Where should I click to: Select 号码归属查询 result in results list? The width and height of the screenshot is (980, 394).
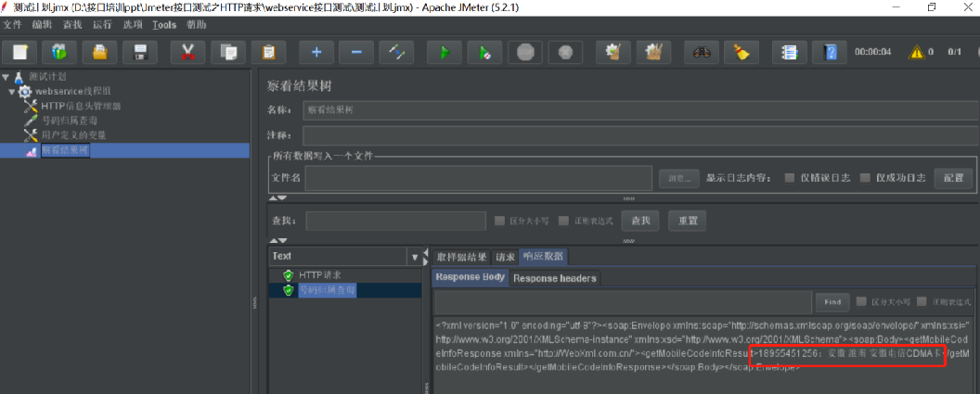pos(327,290)
